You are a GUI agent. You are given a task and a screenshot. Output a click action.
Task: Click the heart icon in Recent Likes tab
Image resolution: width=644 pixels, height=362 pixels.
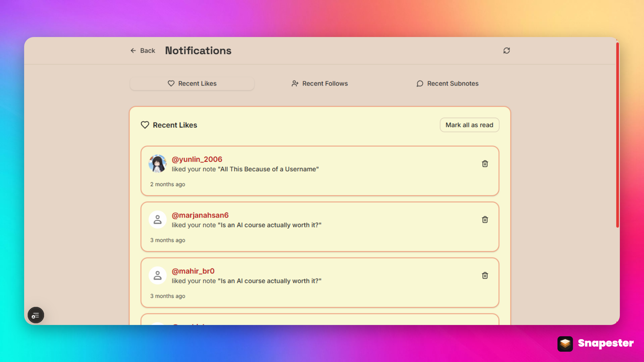tap(171, 83)
